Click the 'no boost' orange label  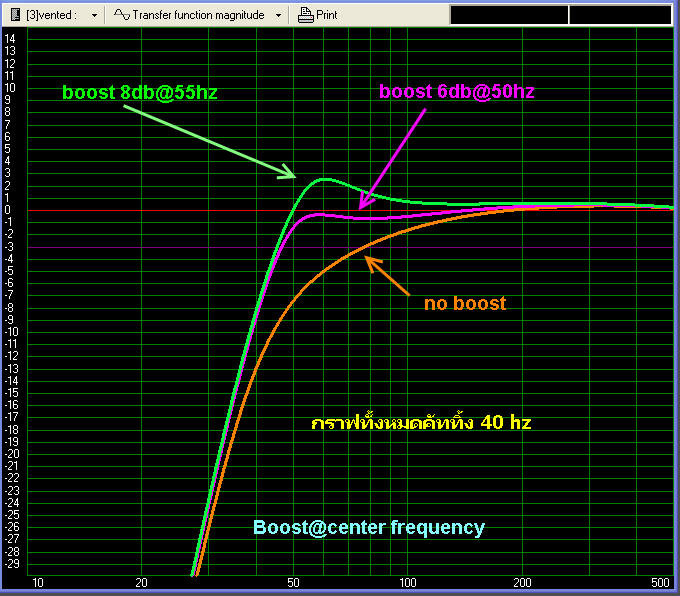pos(465,304)
